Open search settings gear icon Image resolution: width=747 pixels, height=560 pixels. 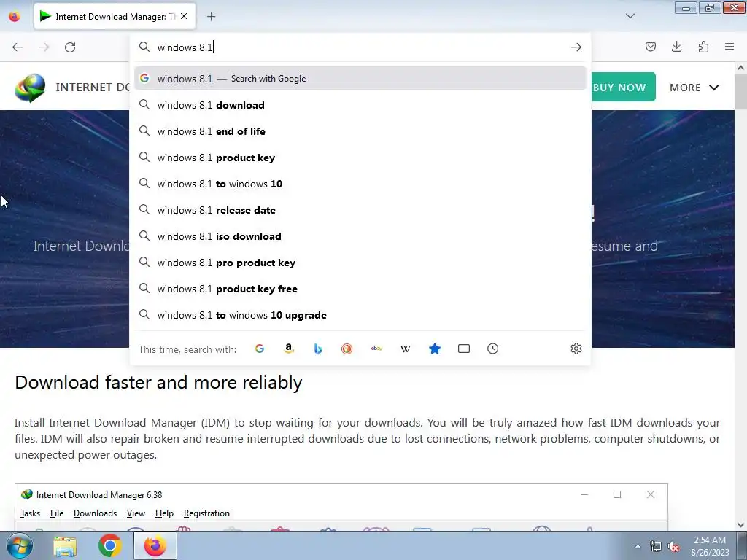click(576, 349)
